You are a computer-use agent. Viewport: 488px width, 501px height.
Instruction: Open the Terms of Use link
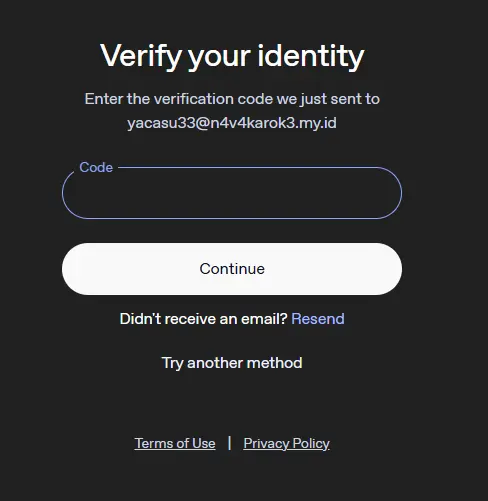click(175, 443)
